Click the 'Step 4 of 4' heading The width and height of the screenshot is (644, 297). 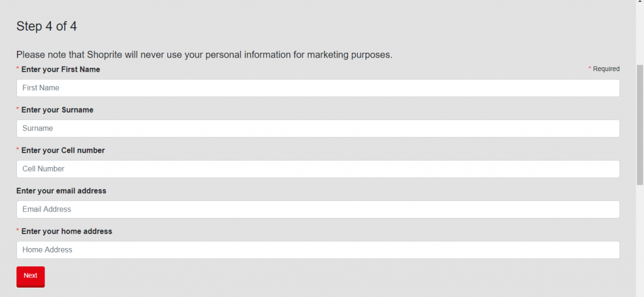pos(47,26)
